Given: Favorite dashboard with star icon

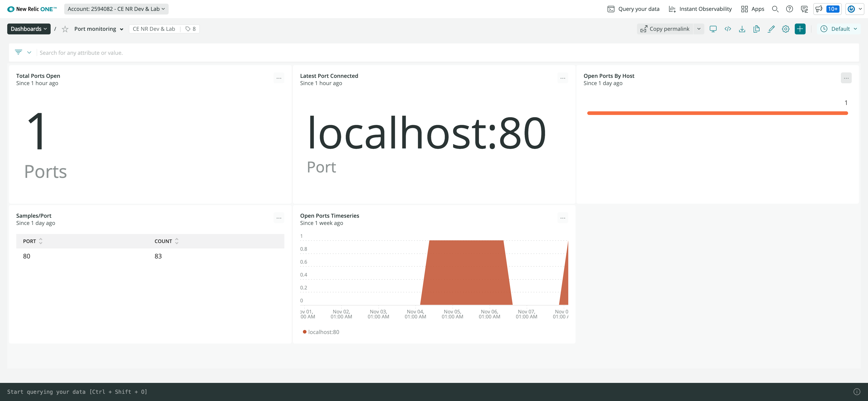Looking at the screenshot, I should (x=65, y=29).
